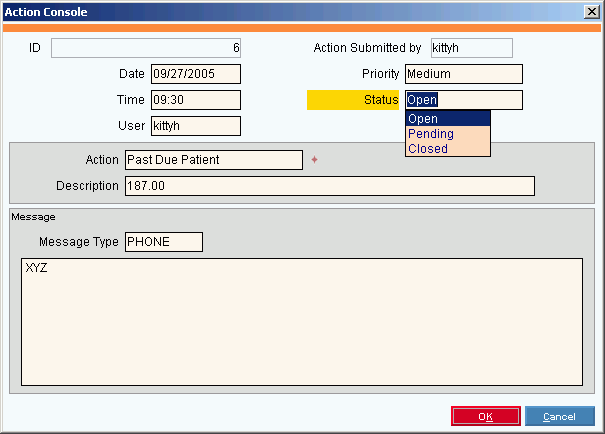
Task: Click the yellow highlighted Status label
Action: (x=353, y=100)
